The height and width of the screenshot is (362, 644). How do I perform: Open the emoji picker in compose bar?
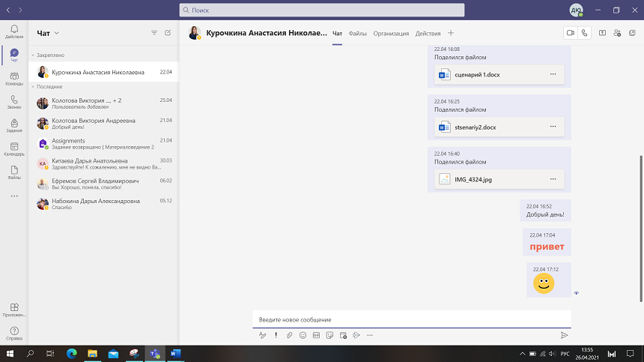(x=303, y=335)
